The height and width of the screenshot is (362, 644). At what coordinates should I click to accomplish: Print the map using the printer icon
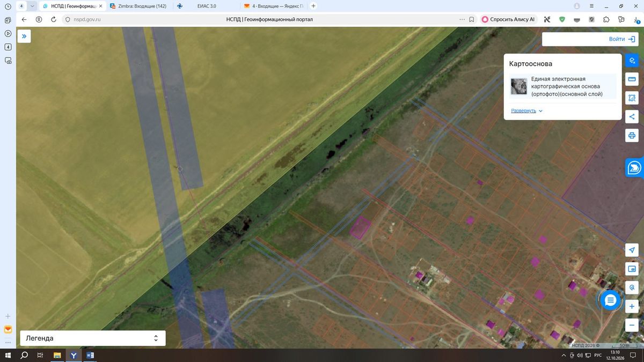(632, 135)
